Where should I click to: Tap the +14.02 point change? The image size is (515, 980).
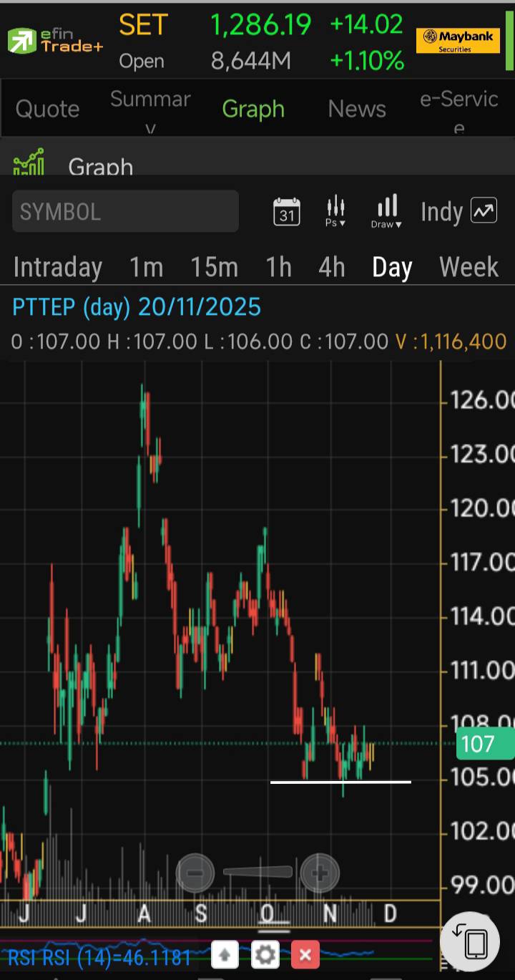[x=366, y=25]
